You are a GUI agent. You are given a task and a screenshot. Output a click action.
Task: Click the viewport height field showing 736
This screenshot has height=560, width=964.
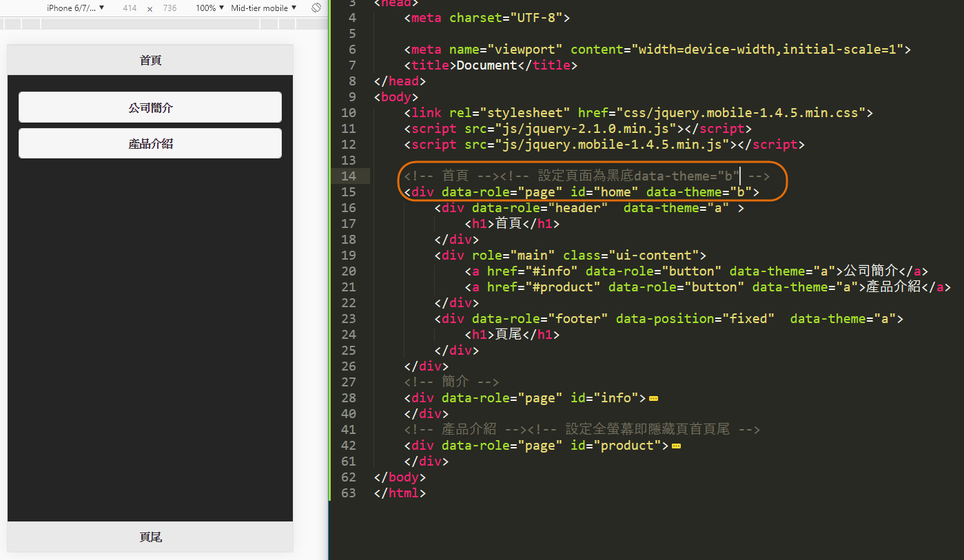pyautogui.click(x=170, y=8)
